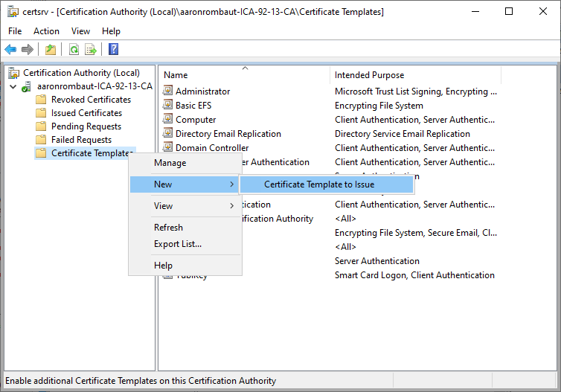Click the Export List toolbar icon
This screenshot has height=392, width=561.
click(x=91, y=49)
